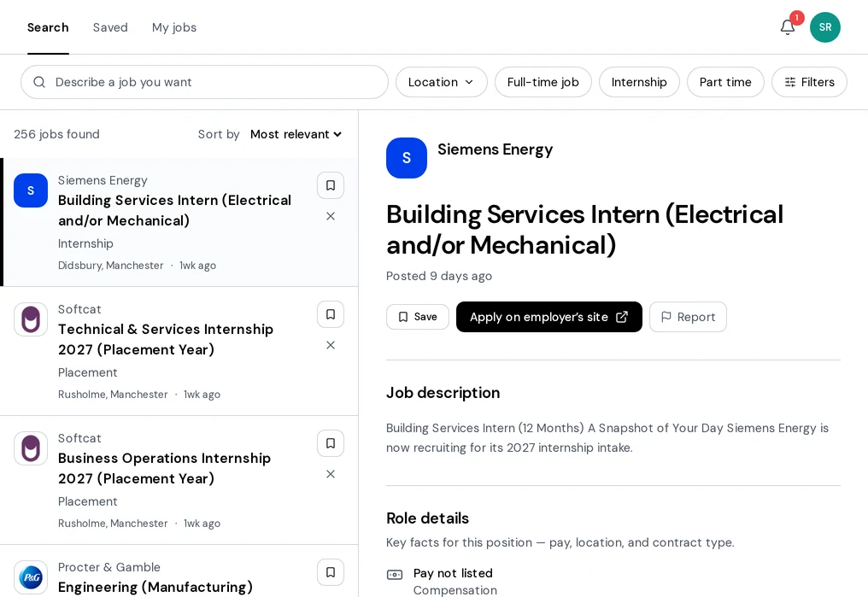Click the Job description heading

click(443, 393)
